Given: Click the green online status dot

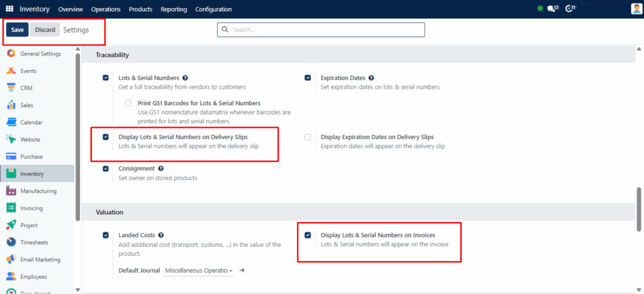Looking at the screenshot, I should 540,9.
